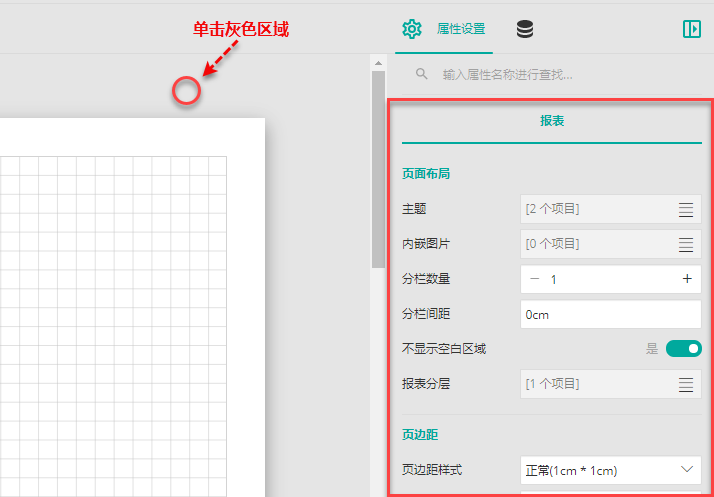
Task: Click the 分栏间距 0cm input field
Action: (610, 314)
